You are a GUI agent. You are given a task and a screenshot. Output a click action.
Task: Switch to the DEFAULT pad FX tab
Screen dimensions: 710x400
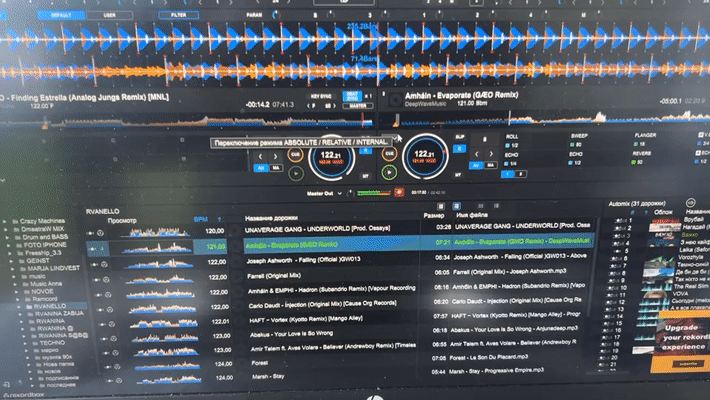(61, 15)
